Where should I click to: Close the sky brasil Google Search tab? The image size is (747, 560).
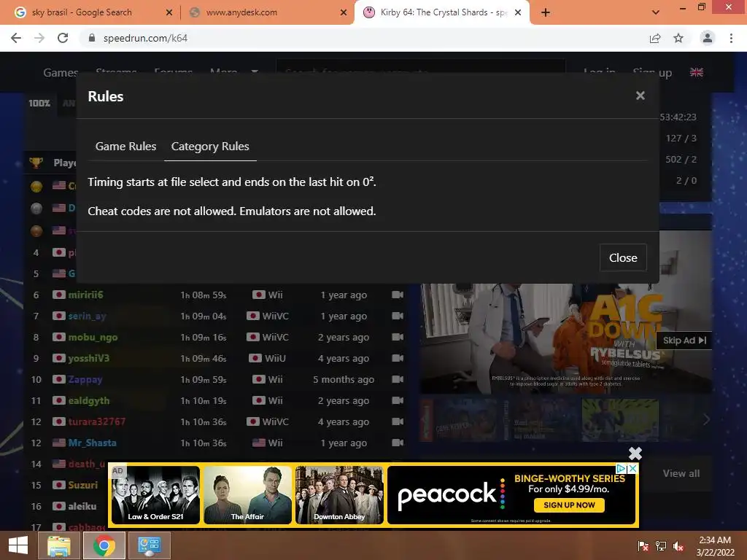click(169, 12)
